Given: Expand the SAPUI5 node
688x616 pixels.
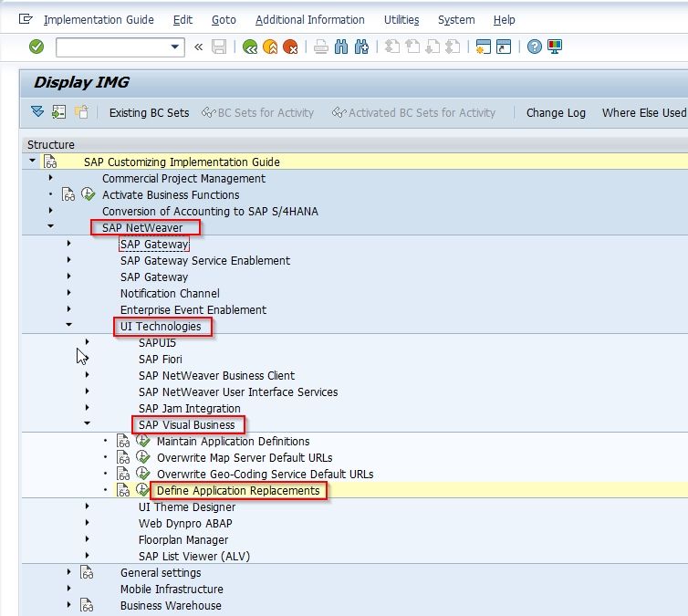Looking at the screenshot, I should 88,342.
